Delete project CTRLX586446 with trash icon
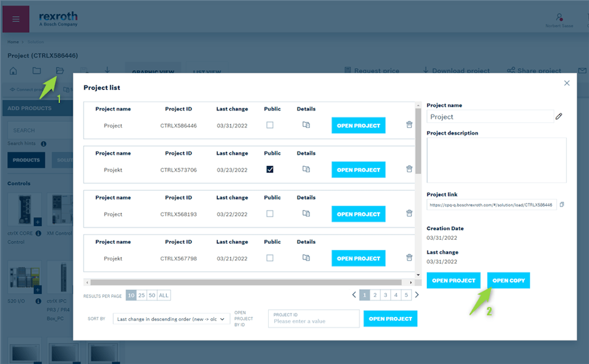The width and height of the screenshot is (589, 364). 409,125
